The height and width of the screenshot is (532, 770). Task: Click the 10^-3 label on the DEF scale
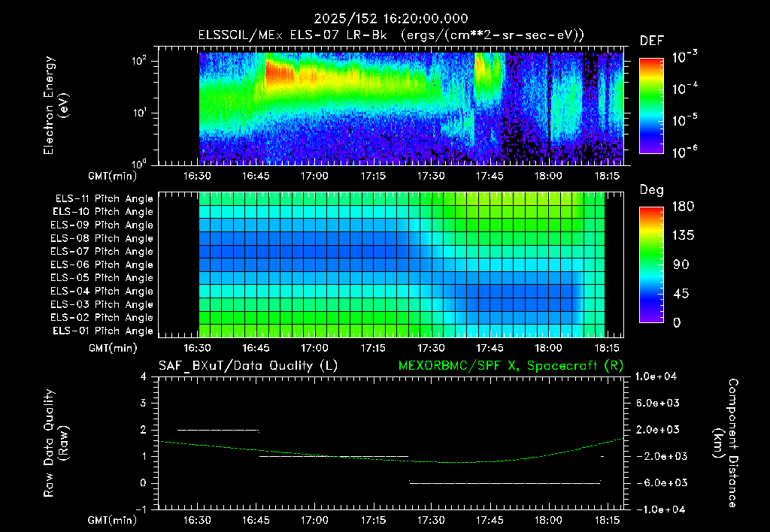[684, 57]
